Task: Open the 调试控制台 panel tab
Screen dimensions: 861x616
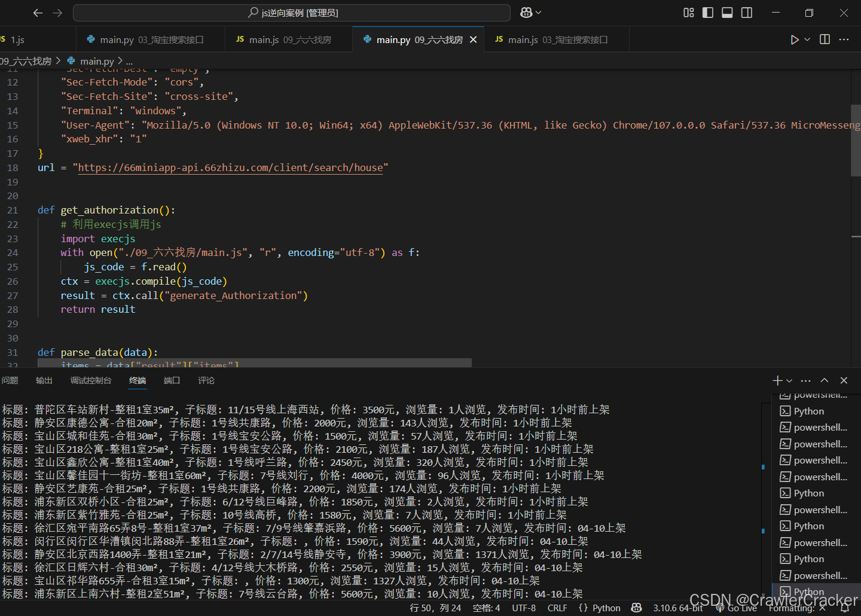Action: click(91, 380)
